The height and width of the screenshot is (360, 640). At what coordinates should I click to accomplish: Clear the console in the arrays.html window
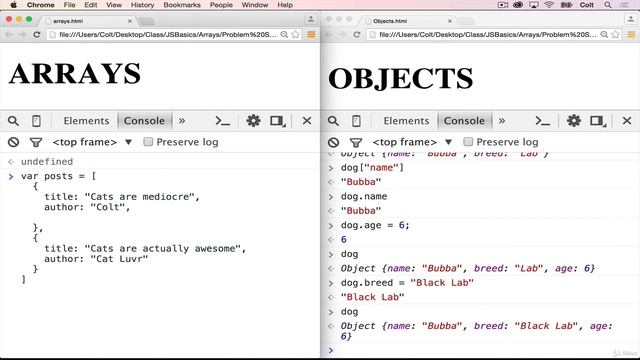click(13, 142)
